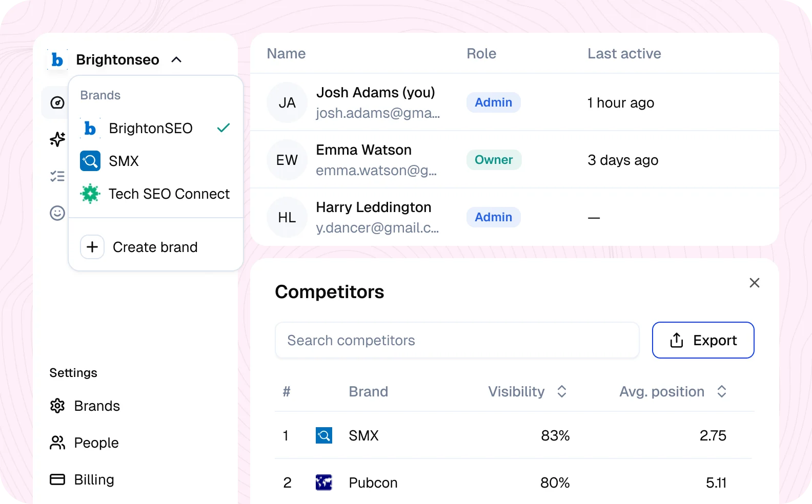Select BrightonSEO as the active brand
The width and height of the screenshot is (812, 504).
151,128
